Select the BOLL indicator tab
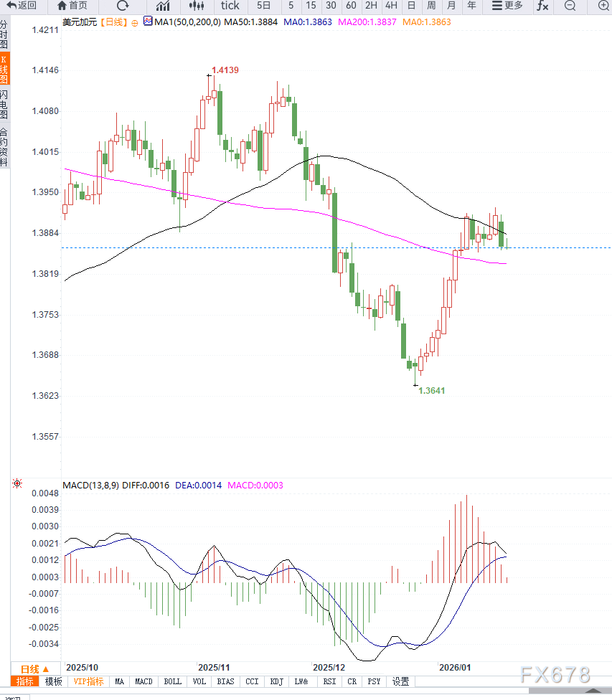 [x=172, y=681]
